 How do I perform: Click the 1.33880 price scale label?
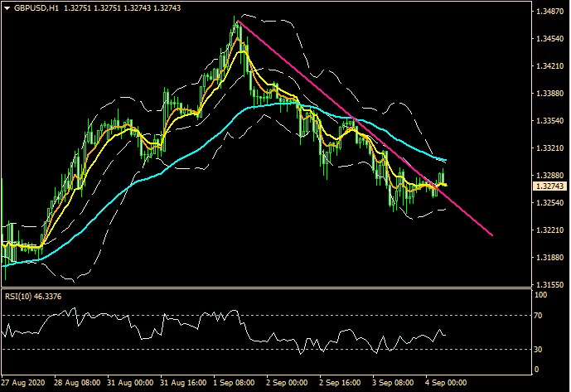pyautogui.click(x=549, y=94)
